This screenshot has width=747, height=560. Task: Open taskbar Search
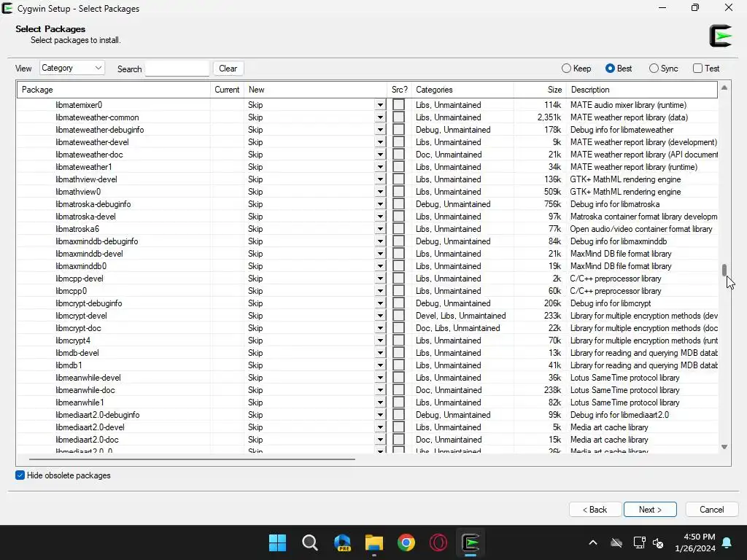click(309, 542)
